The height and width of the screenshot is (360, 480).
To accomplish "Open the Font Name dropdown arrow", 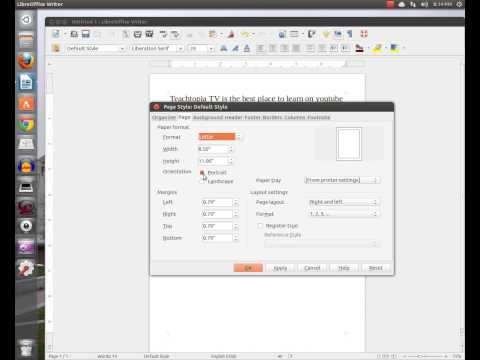I will (x=180, y=49).
